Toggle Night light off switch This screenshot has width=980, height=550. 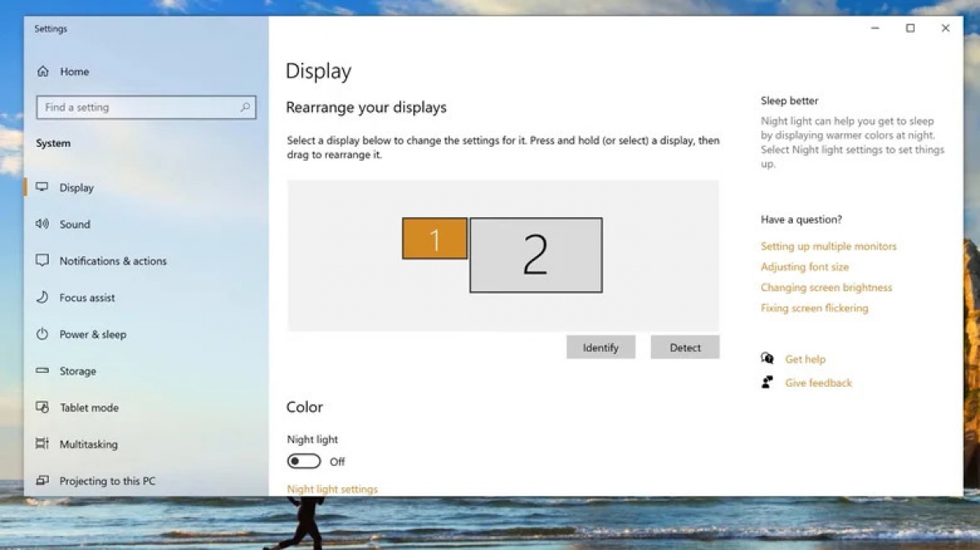point(301,461)
